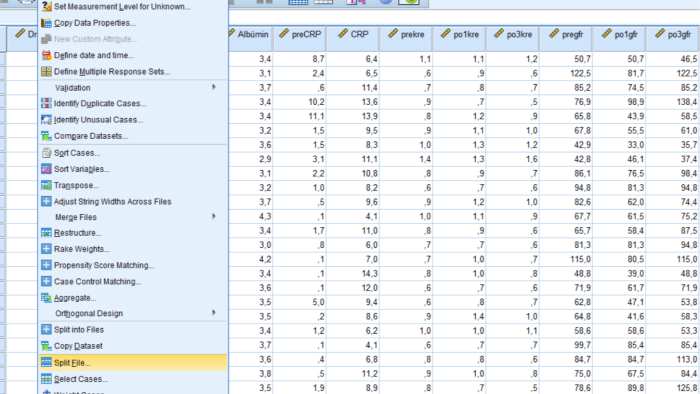Click the Restructure icon
Viewport: 700px width, 394px height.
tap(46, 233)
